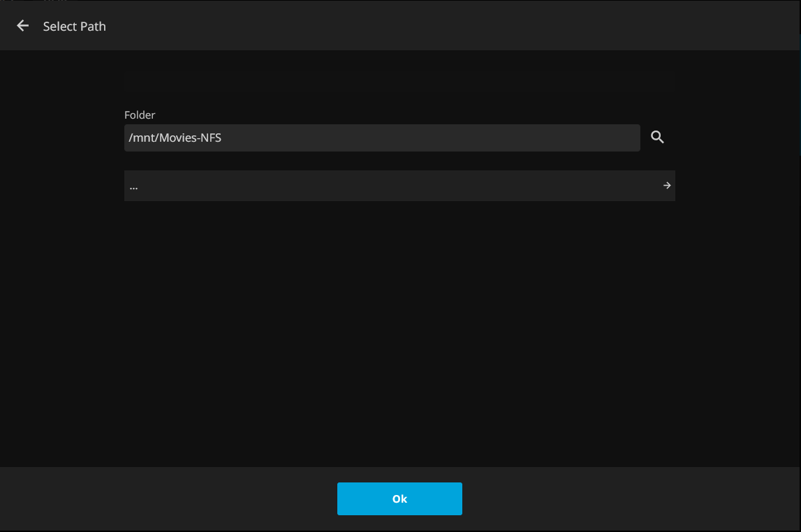Click the middle of the "..." directory row
The image size is (801, 532).
pos(399,186)
